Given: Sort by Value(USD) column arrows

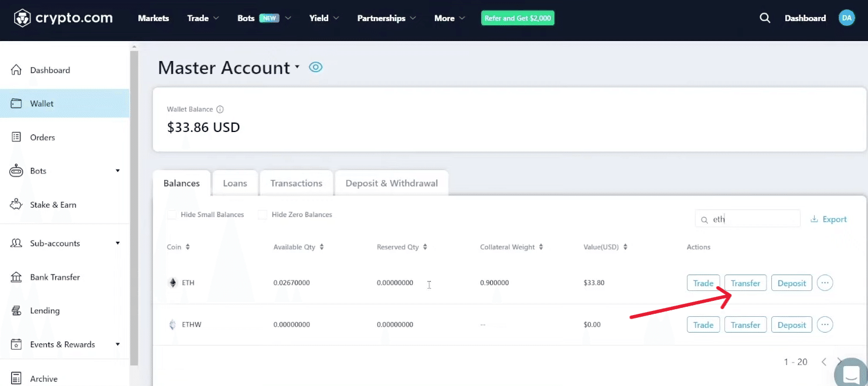Looking at the screenshot, I should 625,247.
